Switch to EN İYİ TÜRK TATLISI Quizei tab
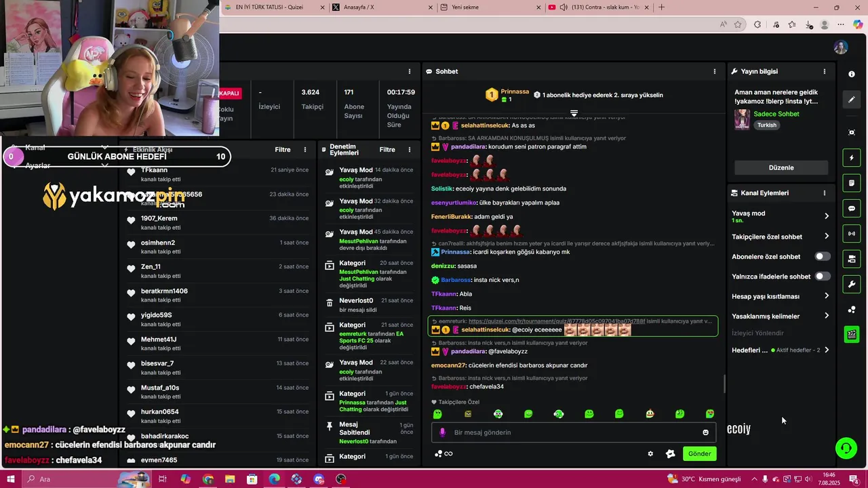The height and width of the screenshot is (488, 868). click(274, 7)
